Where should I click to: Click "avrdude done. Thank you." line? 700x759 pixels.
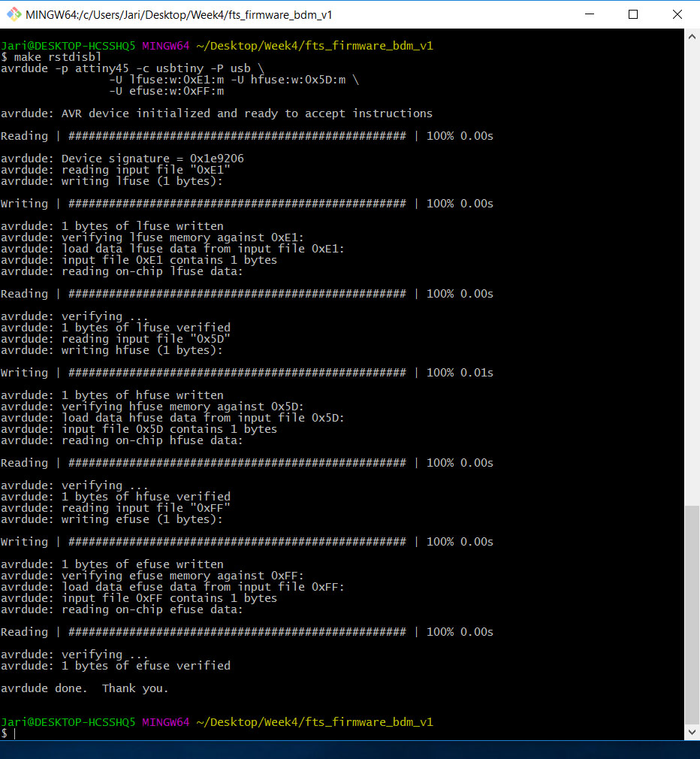(85, 688)
